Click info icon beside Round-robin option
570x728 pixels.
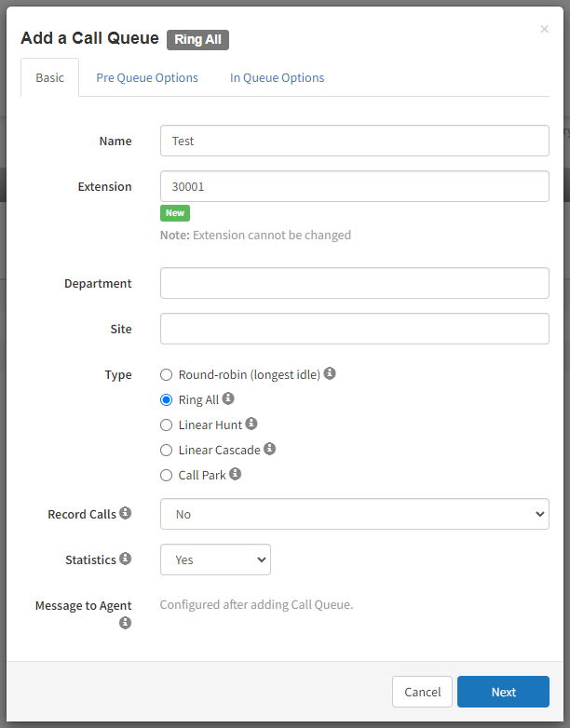coord(330,373)
